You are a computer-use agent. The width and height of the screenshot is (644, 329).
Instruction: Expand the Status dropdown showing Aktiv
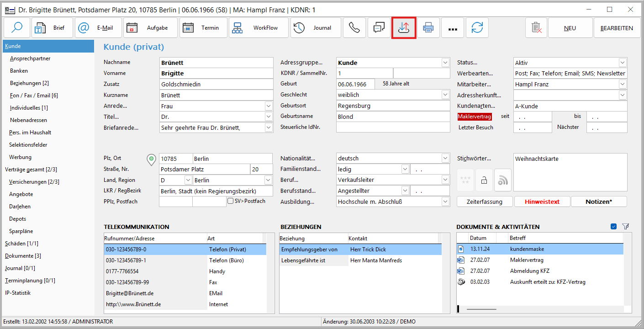pyautogui.click(x=623, y=63)
